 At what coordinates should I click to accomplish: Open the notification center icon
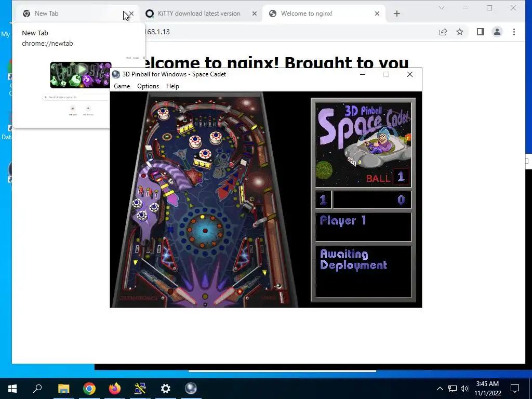click(x=515, y=389)
